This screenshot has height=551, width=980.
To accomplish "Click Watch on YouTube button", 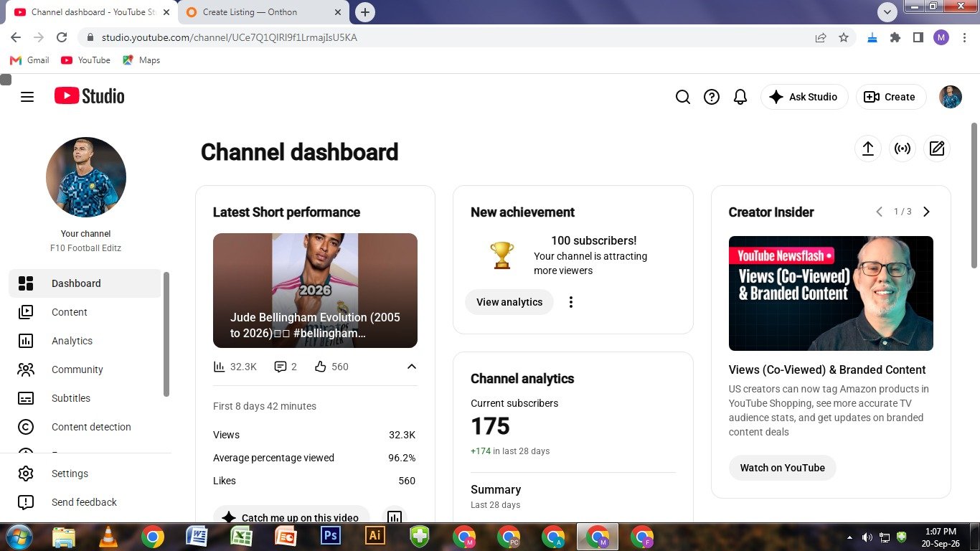I will [x=783, y=468].
